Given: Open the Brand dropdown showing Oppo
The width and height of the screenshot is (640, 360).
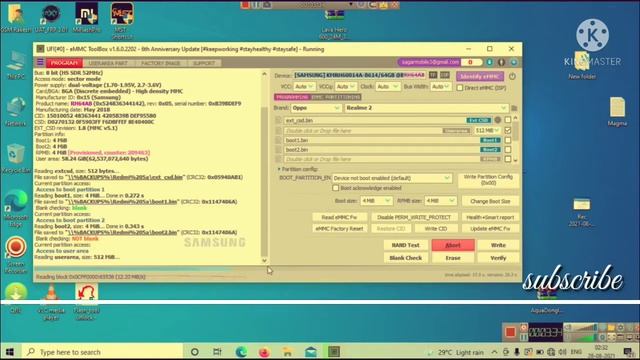Looking at the screenshot, I should (316, 108).
